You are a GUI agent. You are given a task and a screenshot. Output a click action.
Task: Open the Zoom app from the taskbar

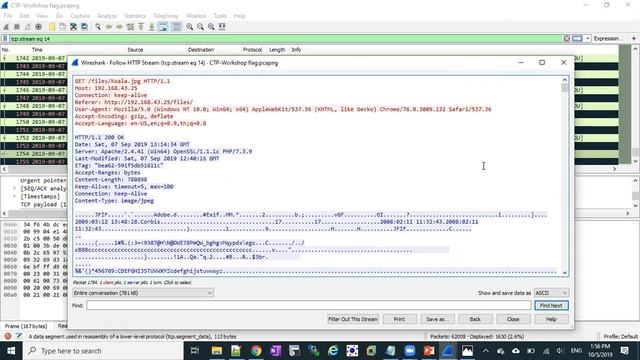click(409, 351)
